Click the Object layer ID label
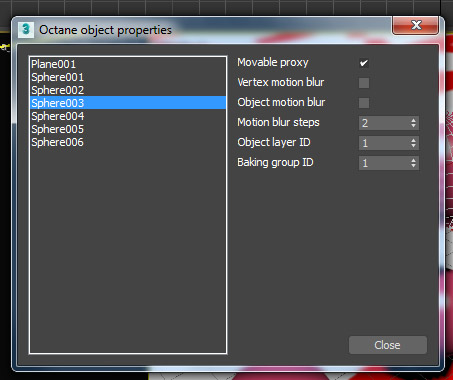This screenshot has height=380, width=453. tap(274, 142)
